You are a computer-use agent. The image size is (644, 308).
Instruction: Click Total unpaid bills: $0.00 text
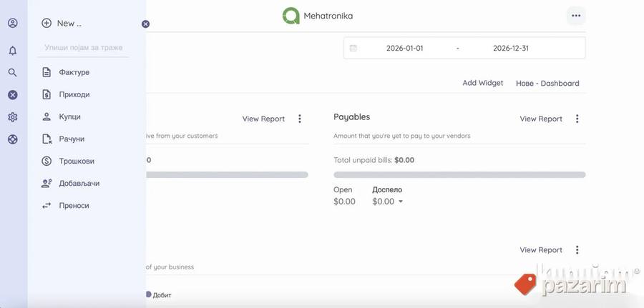click(374, 160)
